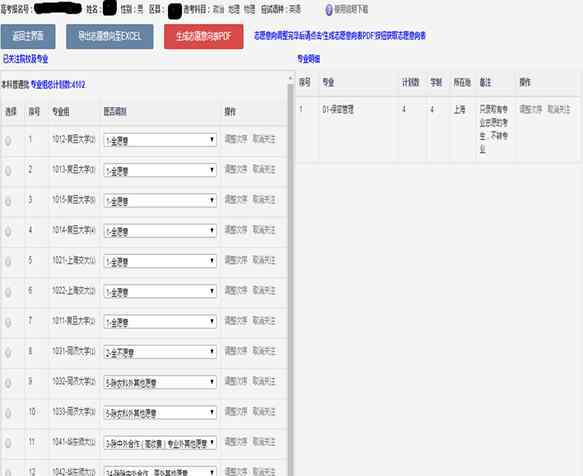Click red 生成志愿意向表PDF button
The image size is (583, 476).
click(204, 36)
